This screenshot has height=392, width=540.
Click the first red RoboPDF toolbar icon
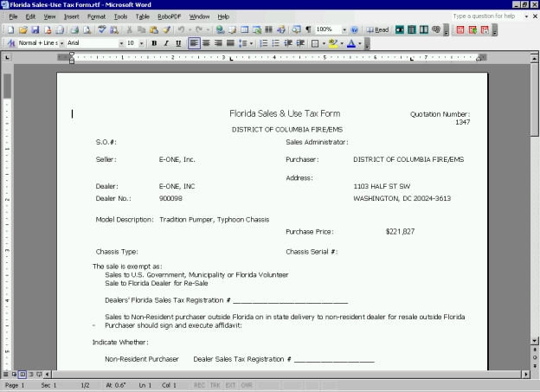[x=460, y=30]
